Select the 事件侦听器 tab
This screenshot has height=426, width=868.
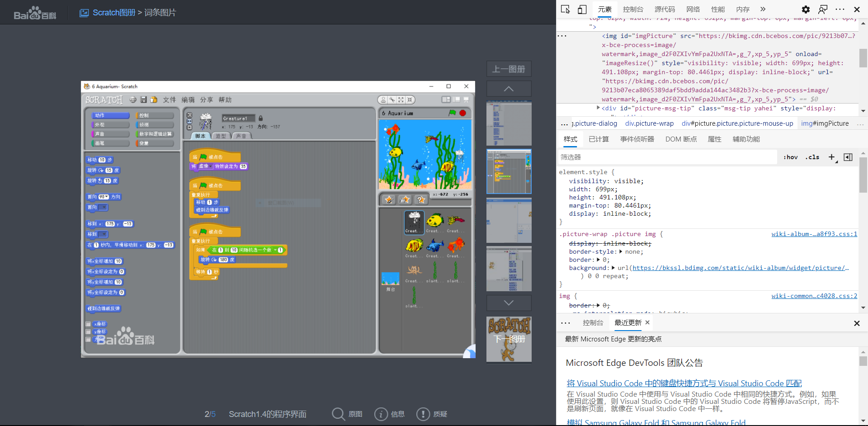click(637, 139)
